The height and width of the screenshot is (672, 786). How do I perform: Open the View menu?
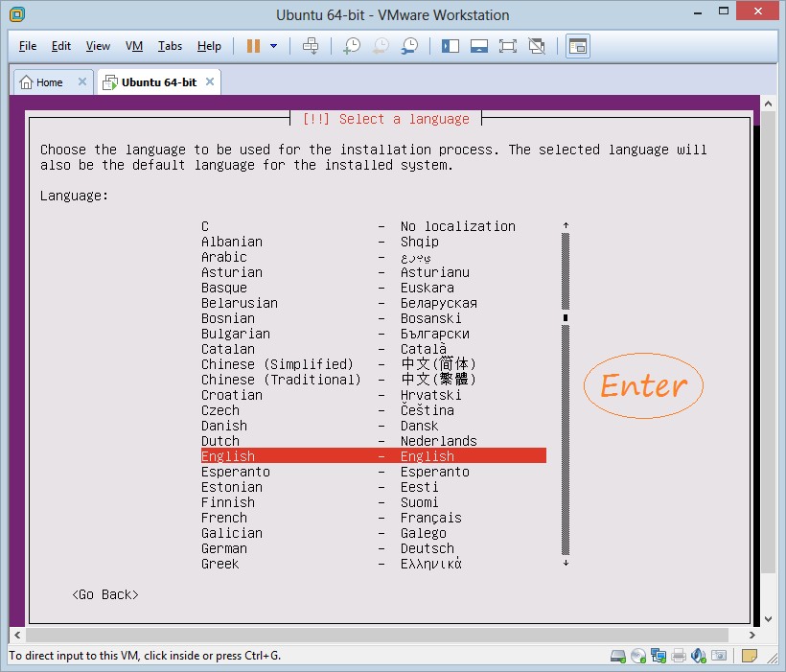[98, 46]
